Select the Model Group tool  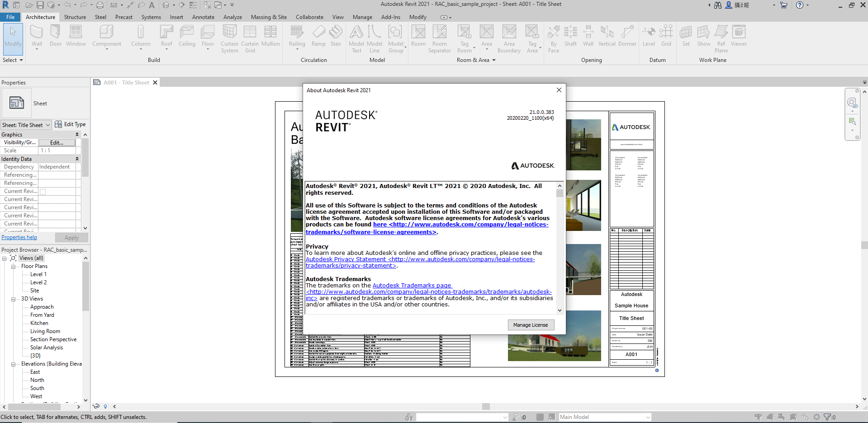396,39
